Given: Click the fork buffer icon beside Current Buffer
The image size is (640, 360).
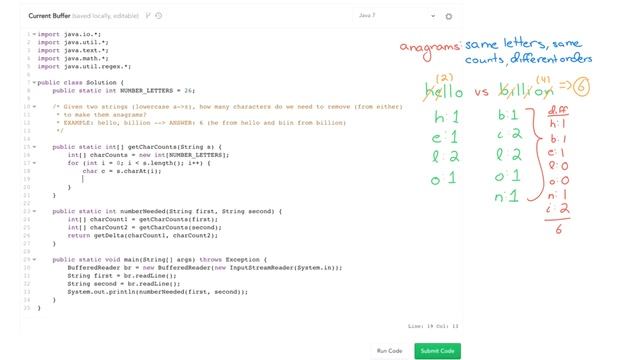Looking at the screenshot, I should 148,16.
